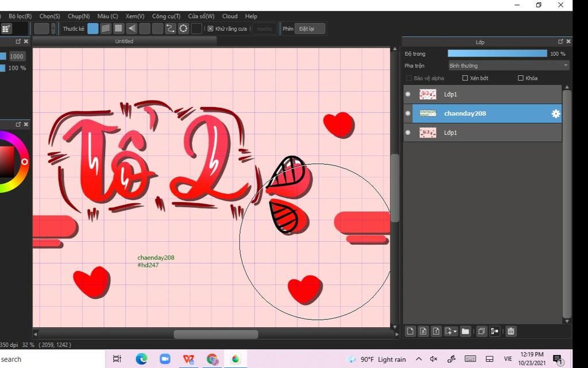588x368 pixels.
Task: Click the panel layout icon in toolbar
Action: click(6, 29)
